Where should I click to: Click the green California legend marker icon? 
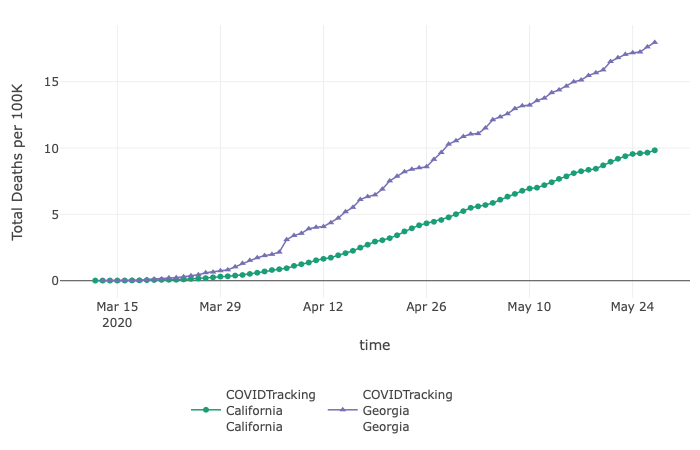coord(205,410)
